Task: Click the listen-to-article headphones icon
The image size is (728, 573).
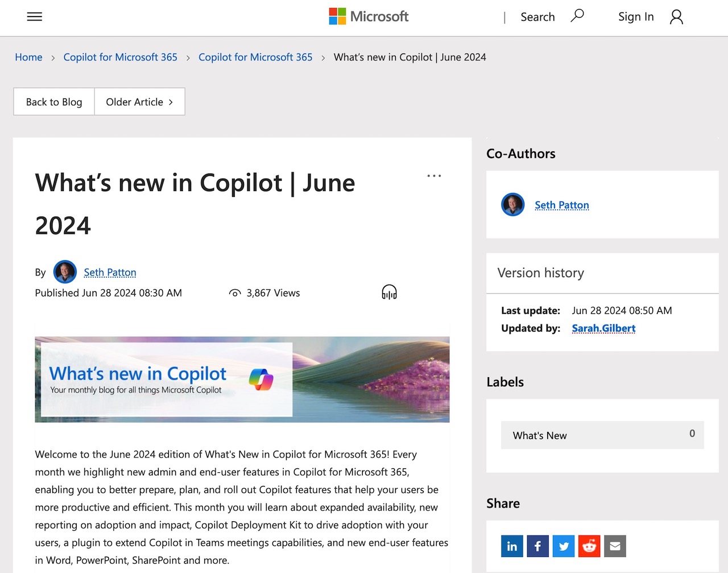Action: click(x=389, y=292)
